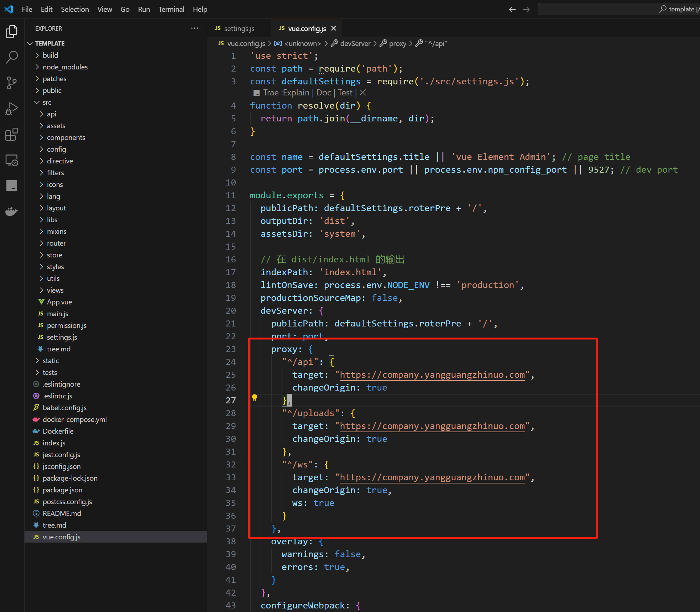Open the Remote Explorer icon

(x=11, y=161)
